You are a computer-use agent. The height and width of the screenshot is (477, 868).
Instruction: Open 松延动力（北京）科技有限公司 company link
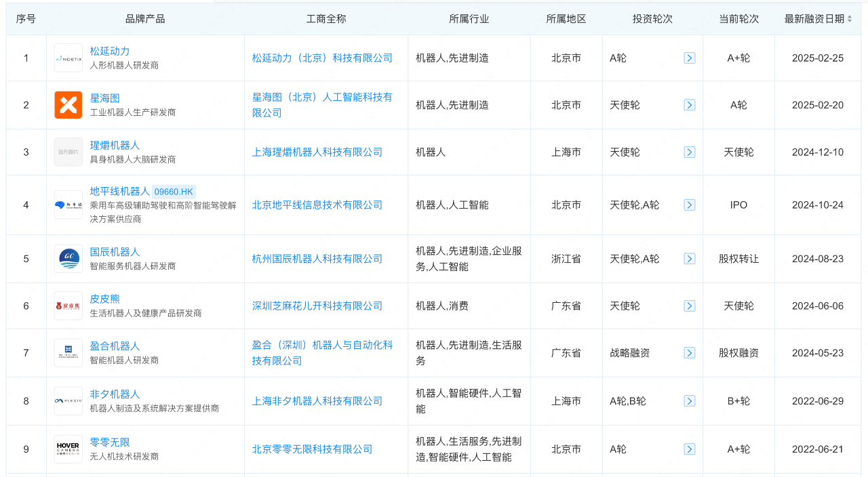pyautogui.click(x=322, y=58)
